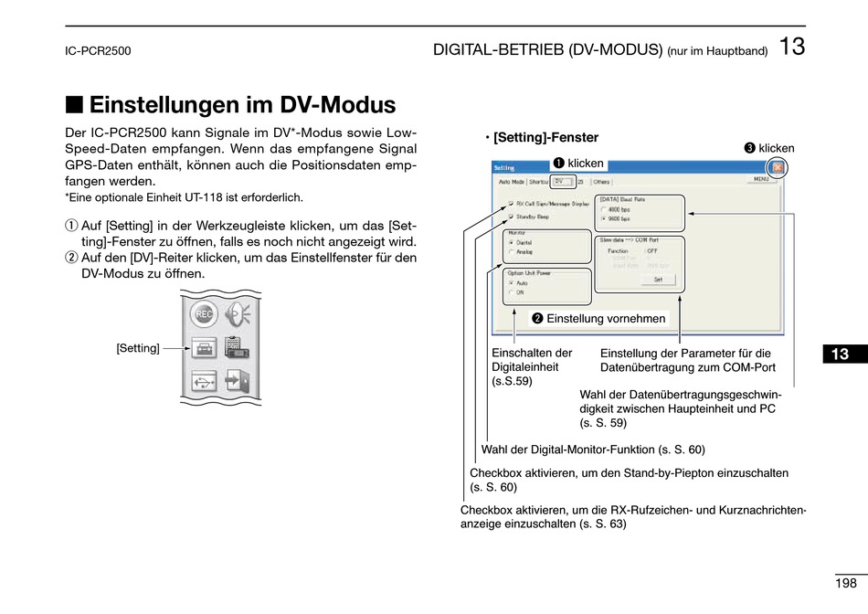Screen dimensions: 868x614
Task: Toggle RX Call Sign/Message Display checkbox
Action: point(511,204)
